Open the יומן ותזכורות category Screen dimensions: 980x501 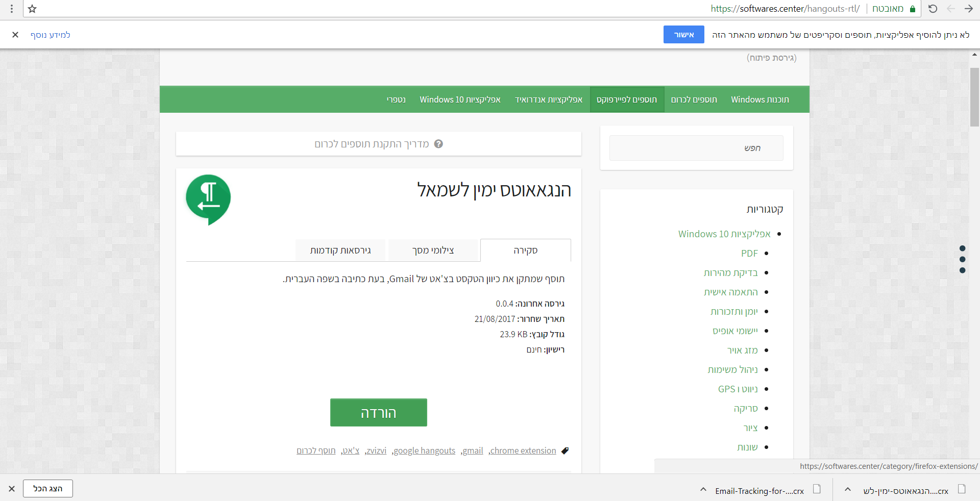click(x=734, y=311)
